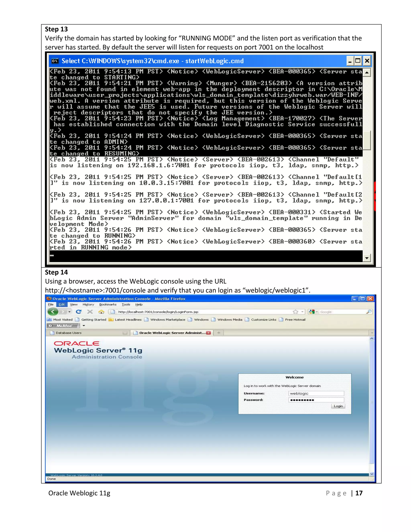
Task: Open the Windows Marketplace bookmark
Action: pyautogui.click(x=165, y=320)
